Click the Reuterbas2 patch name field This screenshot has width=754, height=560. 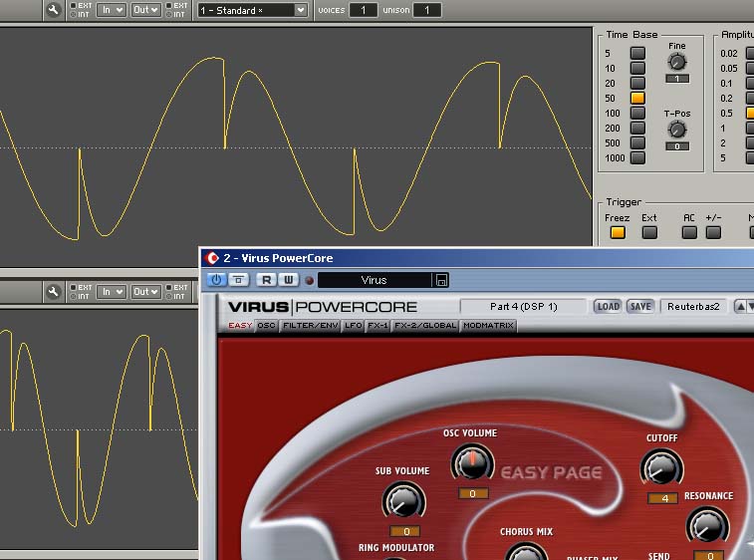tap(694, 307)
